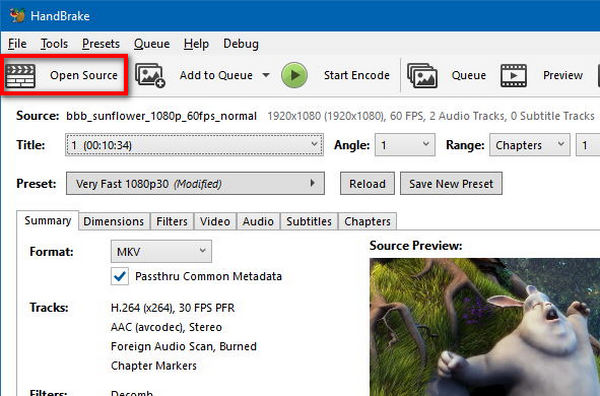
Task: Click the Preview toolbar text label
Action: pyautogui.click(x=563, y=75)
